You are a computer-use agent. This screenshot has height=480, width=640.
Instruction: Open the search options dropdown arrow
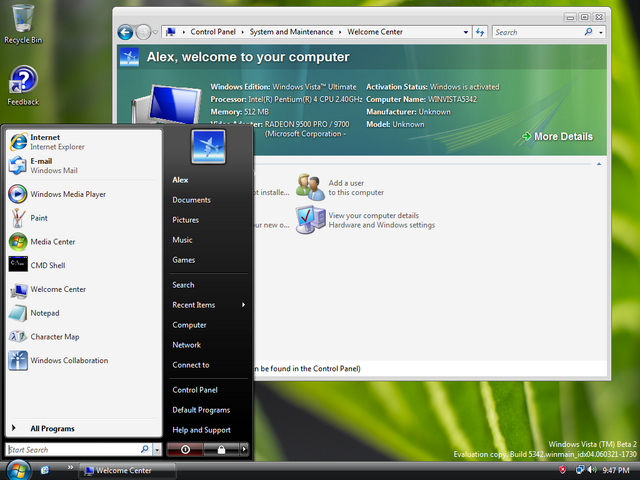601,32
